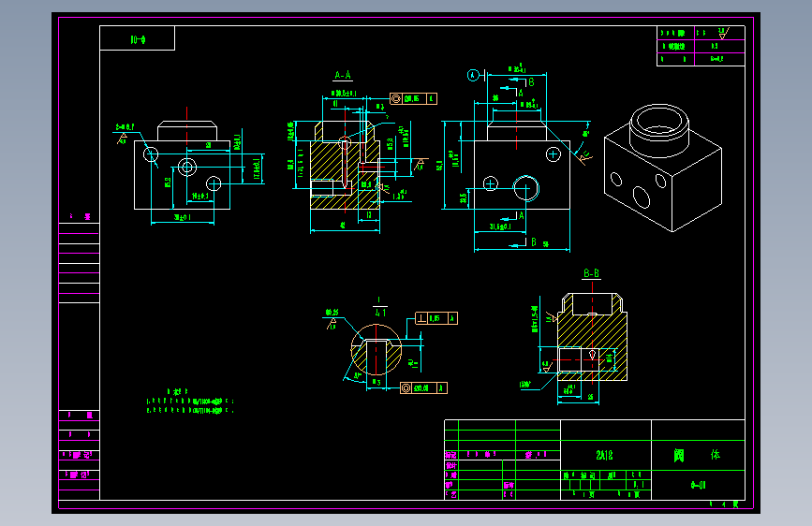Select the 1500° leader note near B-B section
Screen dimensions: 812x526
coord(525,385)
